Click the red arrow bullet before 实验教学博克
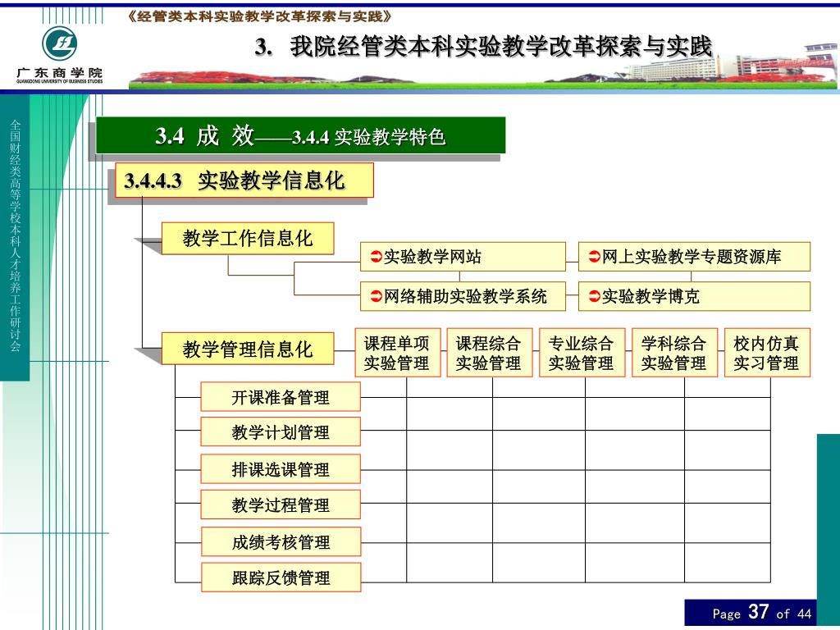The height and width of the screenshot is (630, 840). click(594, 296)
